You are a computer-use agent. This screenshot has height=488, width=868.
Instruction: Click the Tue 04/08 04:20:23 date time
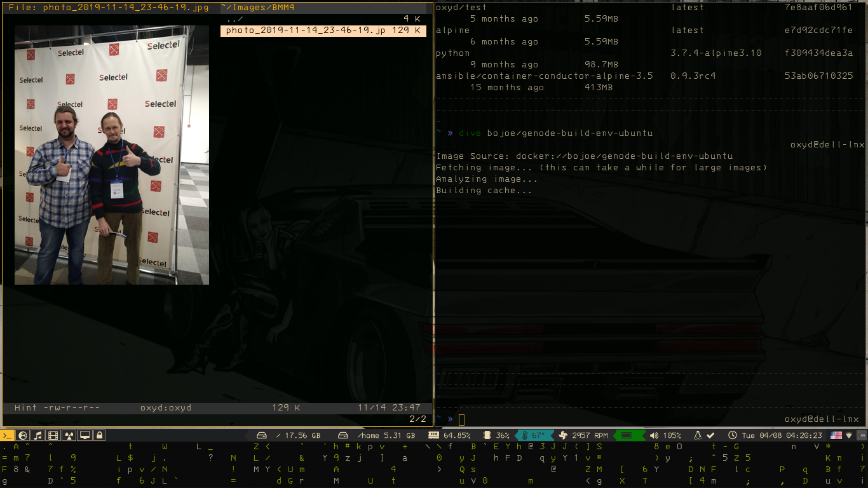[782, 435]
